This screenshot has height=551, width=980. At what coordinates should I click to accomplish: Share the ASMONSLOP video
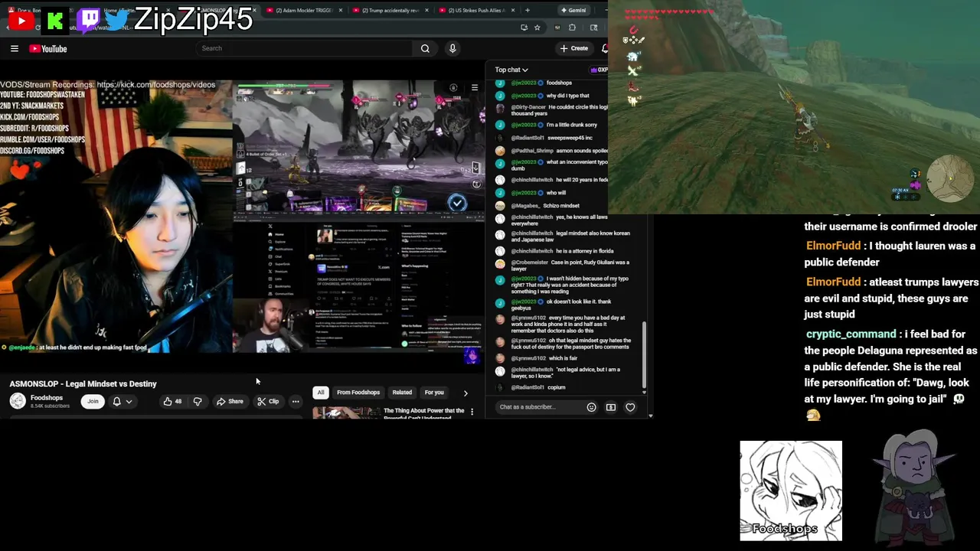[230, 401]
